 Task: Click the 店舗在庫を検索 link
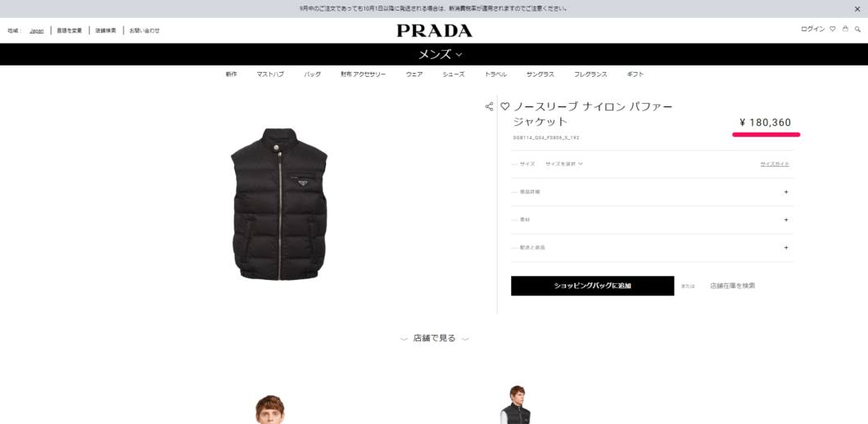732,286
